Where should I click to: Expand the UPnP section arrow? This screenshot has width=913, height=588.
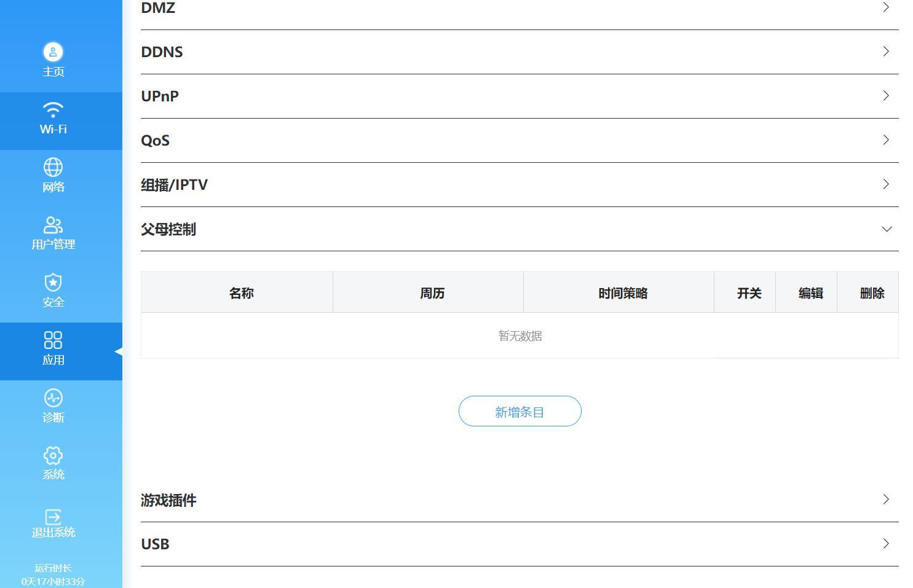coord(886,96)
